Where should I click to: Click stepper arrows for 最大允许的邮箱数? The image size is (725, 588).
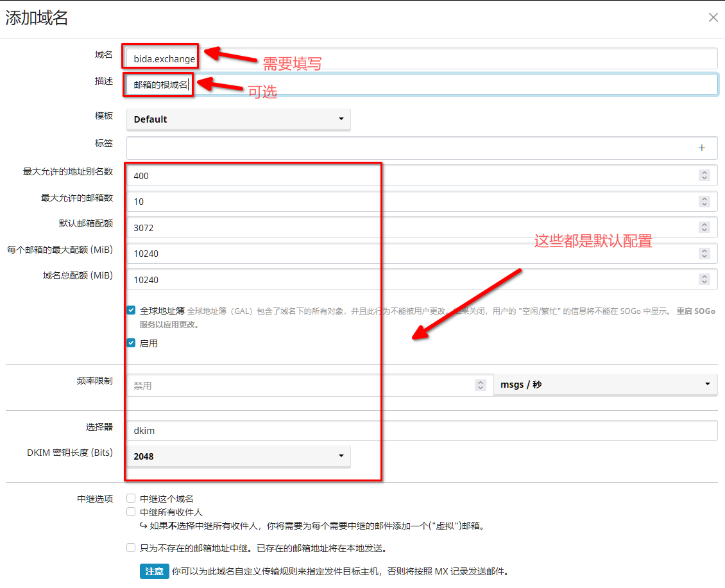(704, 202)
